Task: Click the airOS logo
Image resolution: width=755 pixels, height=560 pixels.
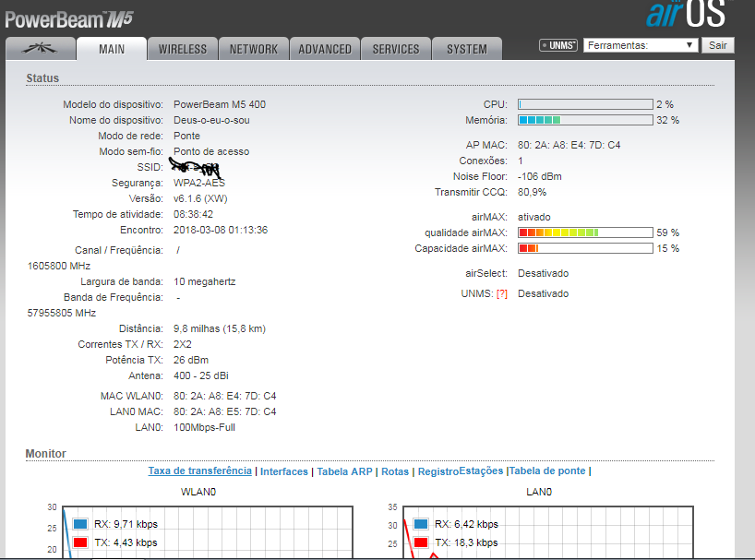Action: point(686,14)
